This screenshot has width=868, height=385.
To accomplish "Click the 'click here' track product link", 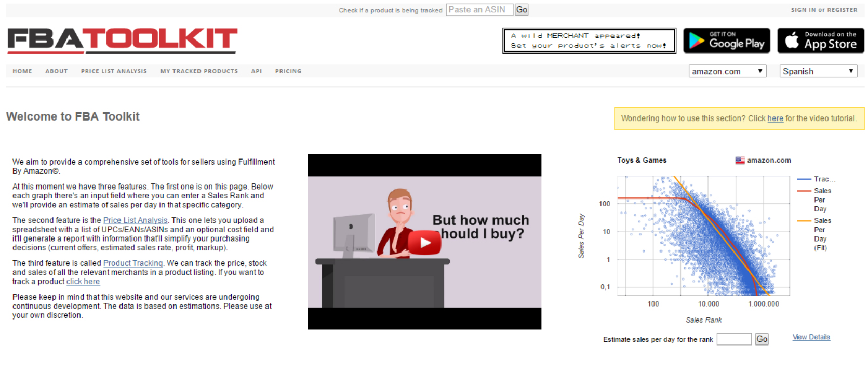I will [x=83, y=282].
